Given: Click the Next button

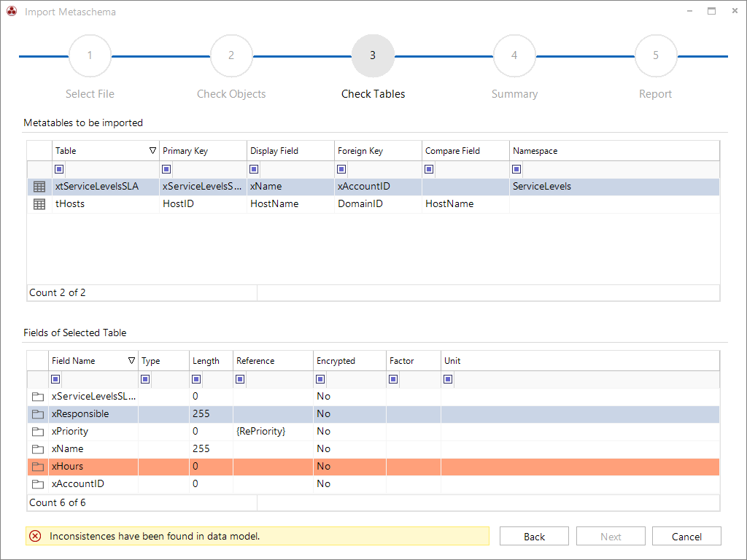Looking at the screenshot, I should coord(611,536).
